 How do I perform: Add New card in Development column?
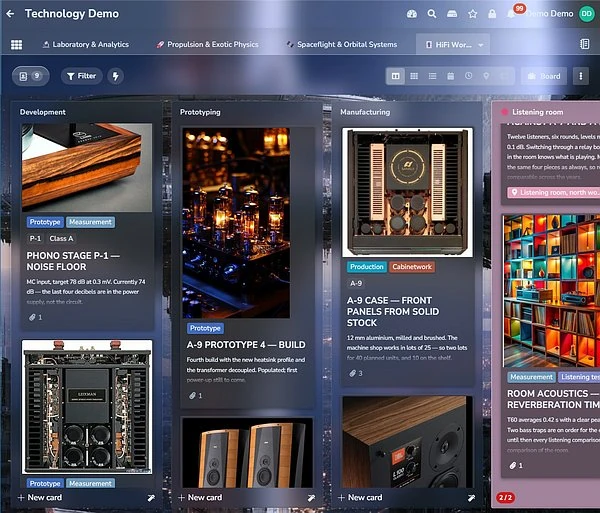40,497
